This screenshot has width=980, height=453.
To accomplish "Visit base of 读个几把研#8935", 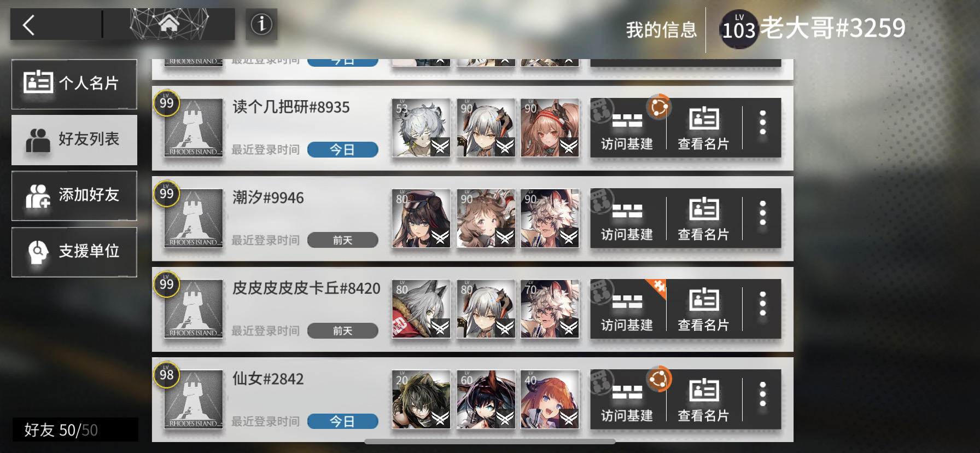I will click(627, 127).
